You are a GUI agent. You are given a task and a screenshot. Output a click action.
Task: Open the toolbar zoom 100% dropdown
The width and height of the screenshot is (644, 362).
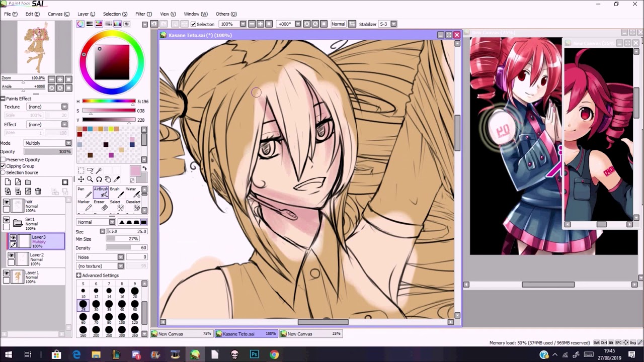[243, 24]
